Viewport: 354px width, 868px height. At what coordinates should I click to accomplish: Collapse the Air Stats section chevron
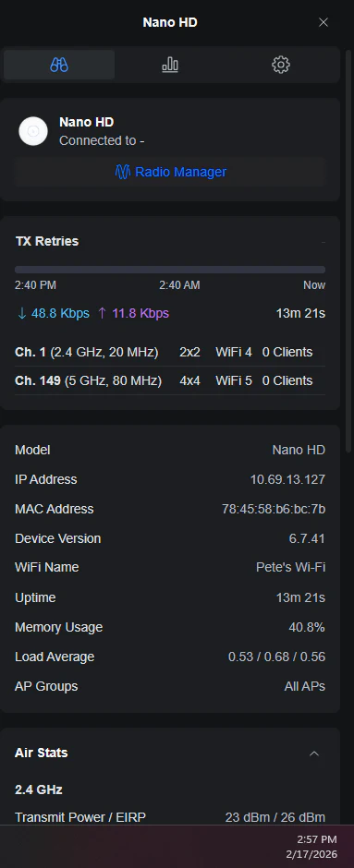pos(314,753)
